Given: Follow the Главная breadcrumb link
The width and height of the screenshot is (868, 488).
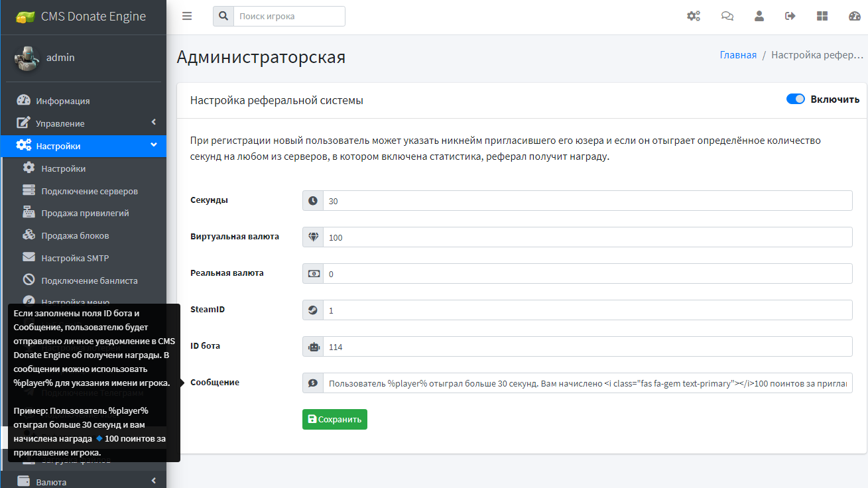Looking at the screenshot, I should pos(738,55).
